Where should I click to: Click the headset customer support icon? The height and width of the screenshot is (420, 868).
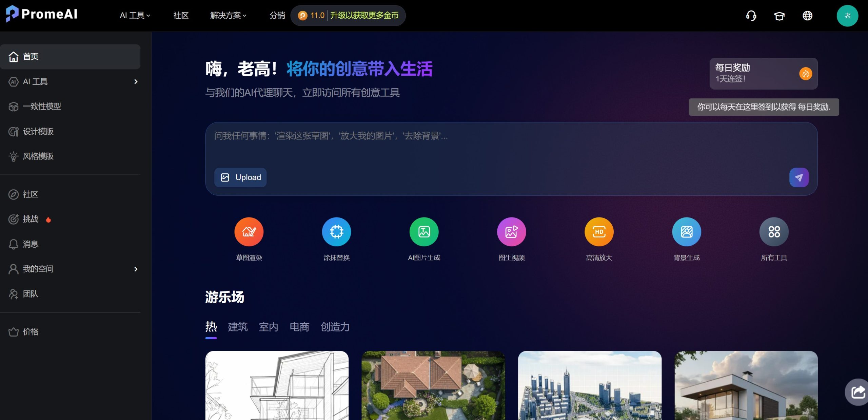pos(751,15)
